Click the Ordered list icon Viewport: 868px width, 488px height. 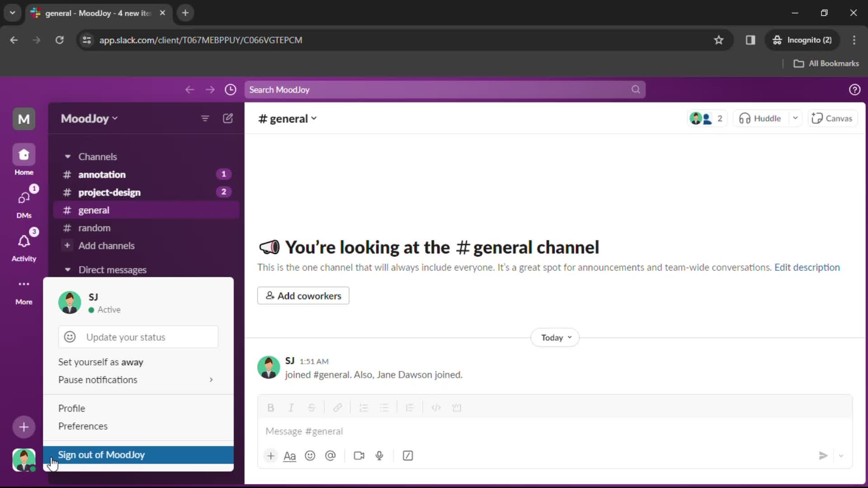[363, 407]
